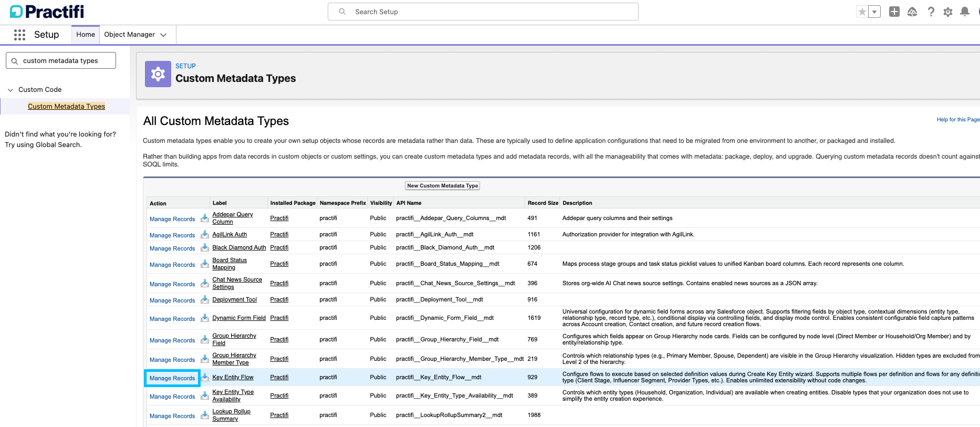The image size is (980, 427).
Task: Open the Practifi package link in the Deployment Tool row
Action: [x=279, y=299]
